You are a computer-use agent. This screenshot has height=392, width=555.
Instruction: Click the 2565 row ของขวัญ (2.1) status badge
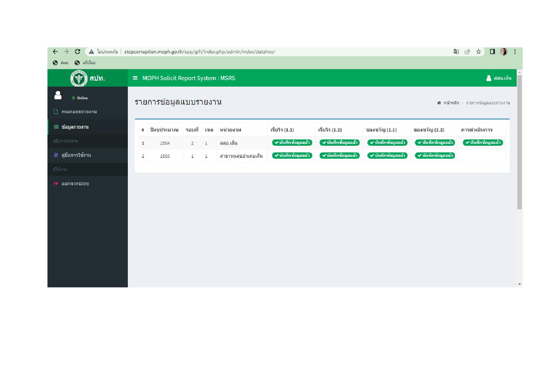click(387, 156)
